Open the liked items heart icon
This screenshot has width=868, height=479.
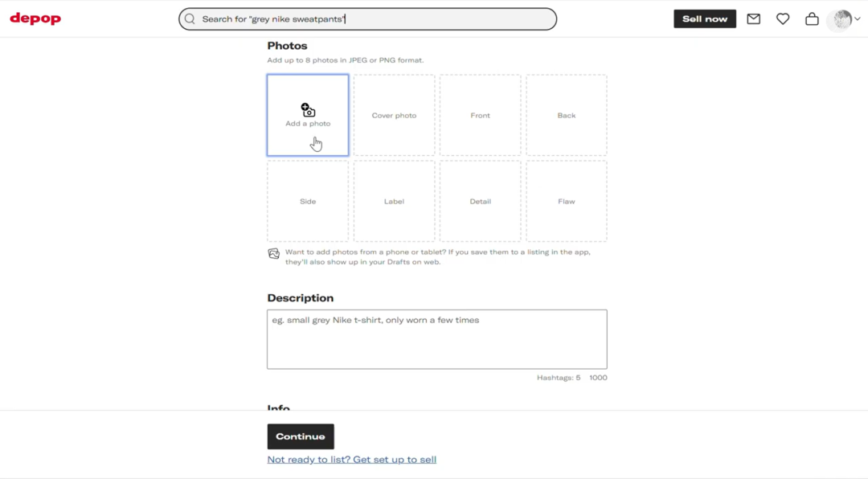(x=783, y=18)
